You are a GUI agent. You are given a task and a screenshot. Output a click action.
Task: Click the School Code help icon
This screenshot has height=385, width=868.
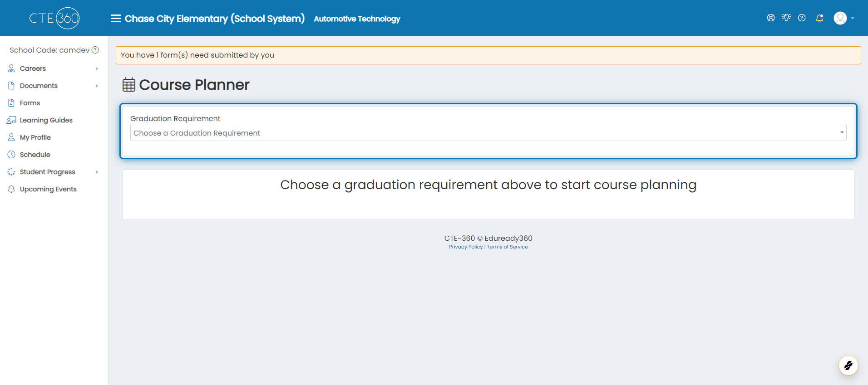[x=95, y=50]
